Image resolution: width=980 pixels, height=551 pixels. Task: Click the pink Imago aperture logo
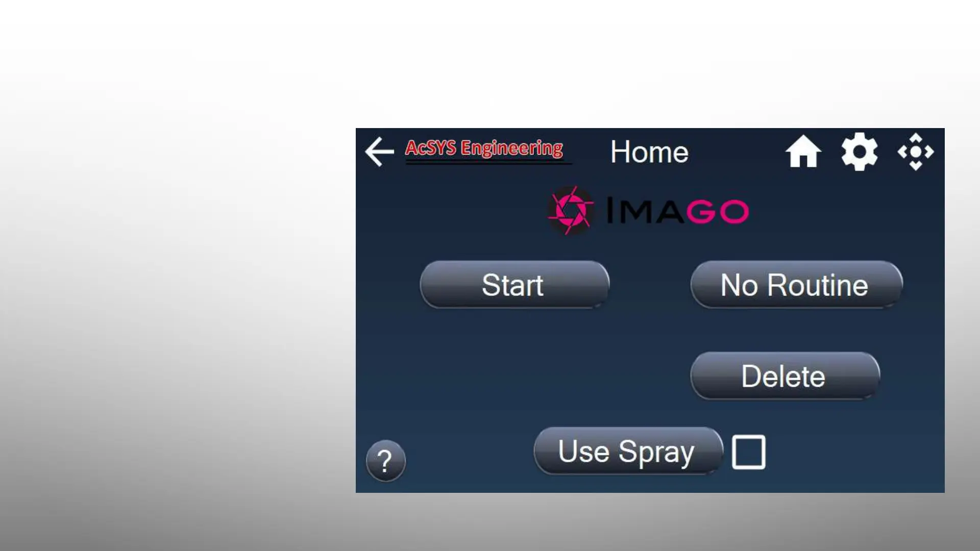click(x=571, y=210)
